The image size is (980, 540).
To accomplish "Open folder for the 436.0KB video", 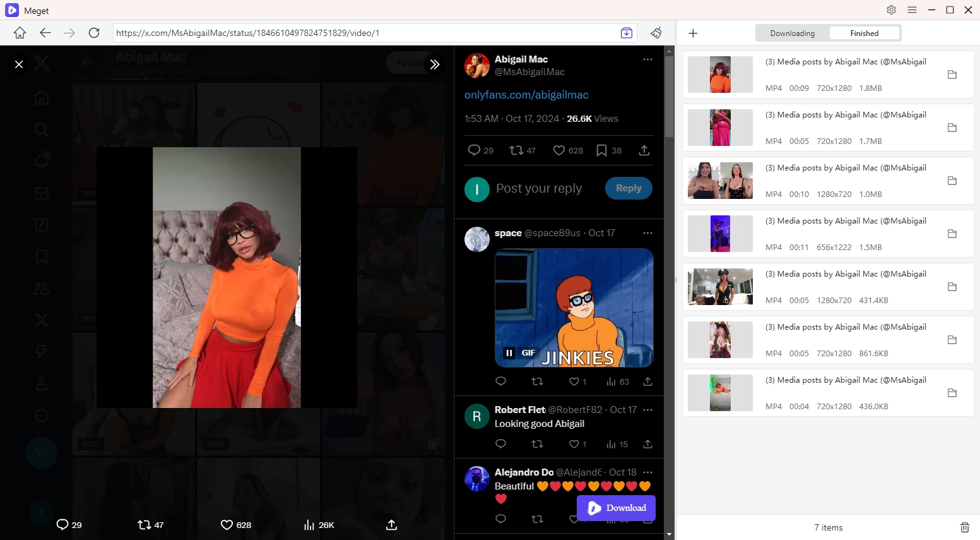I will [x=952, y=393].
